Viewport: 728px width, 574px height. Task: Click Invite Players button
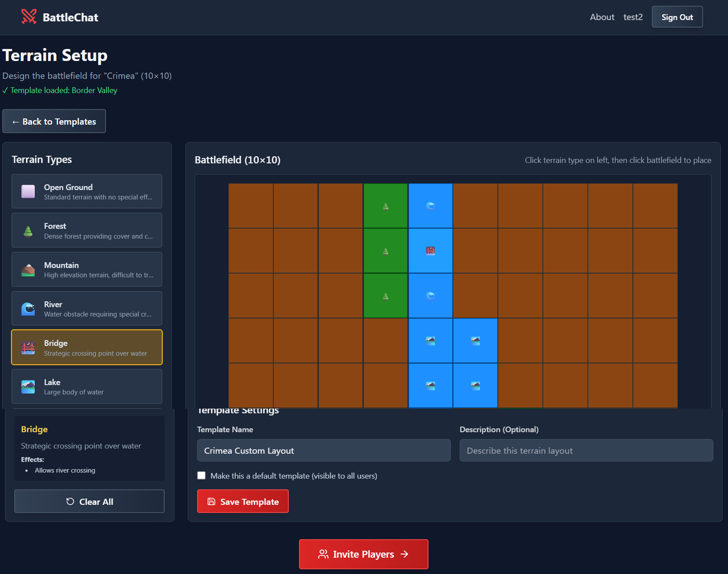363,554
